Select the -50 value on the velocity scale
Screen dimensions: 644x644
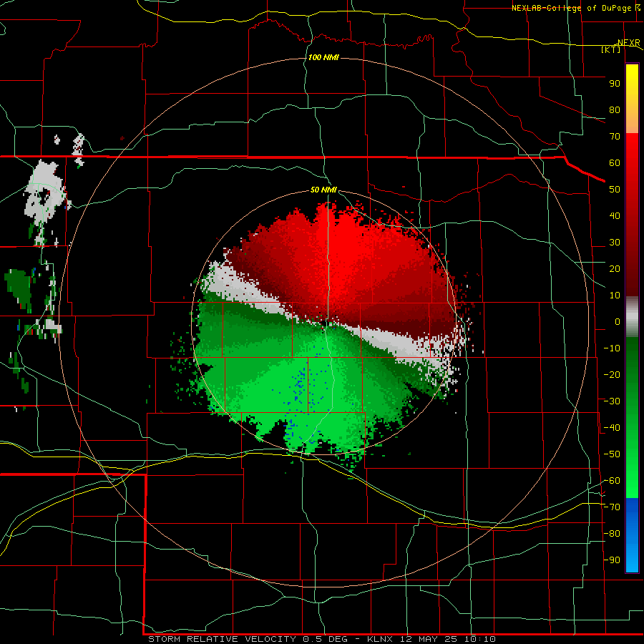pyautogui.click(x=612, y=454)
